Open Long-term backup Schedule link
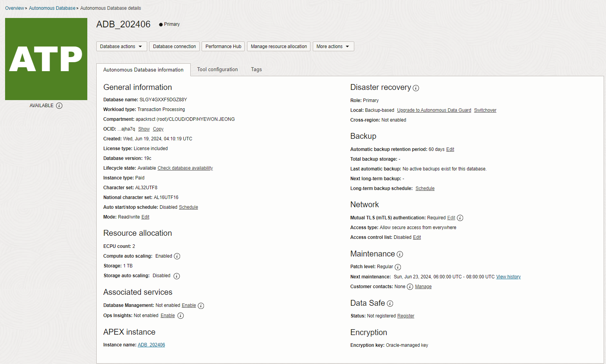 click(x=425, y=188)
